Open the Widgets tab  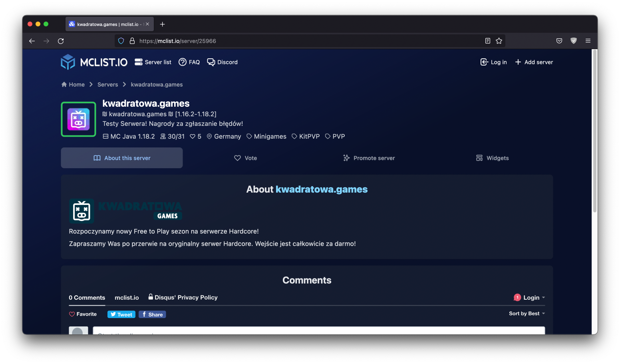492,158
